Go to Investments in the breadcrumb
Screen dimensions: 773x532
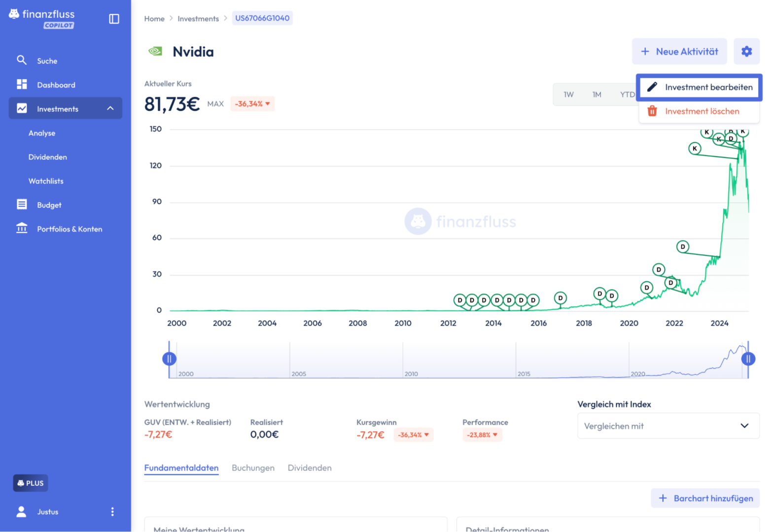point(198,18)
